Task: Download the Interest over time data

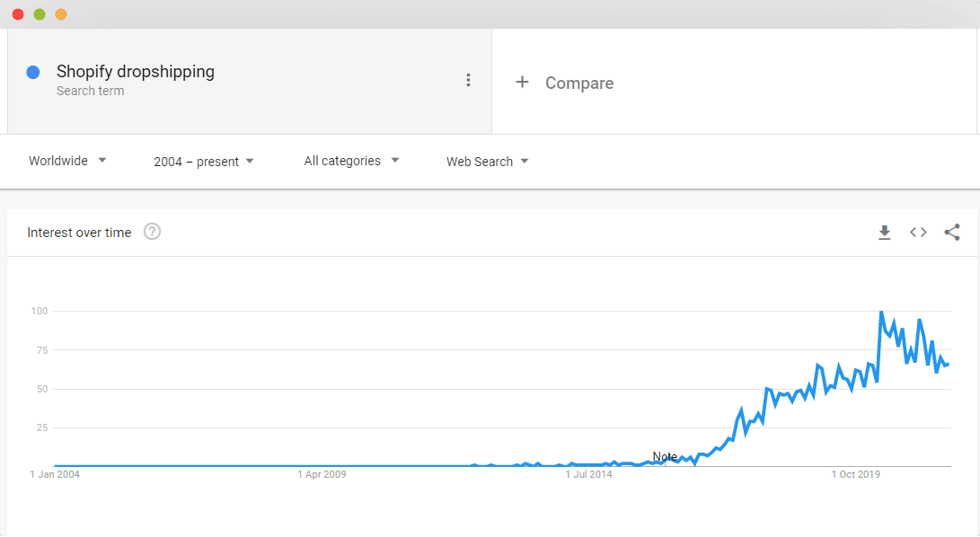Action: tap(885, 233)
